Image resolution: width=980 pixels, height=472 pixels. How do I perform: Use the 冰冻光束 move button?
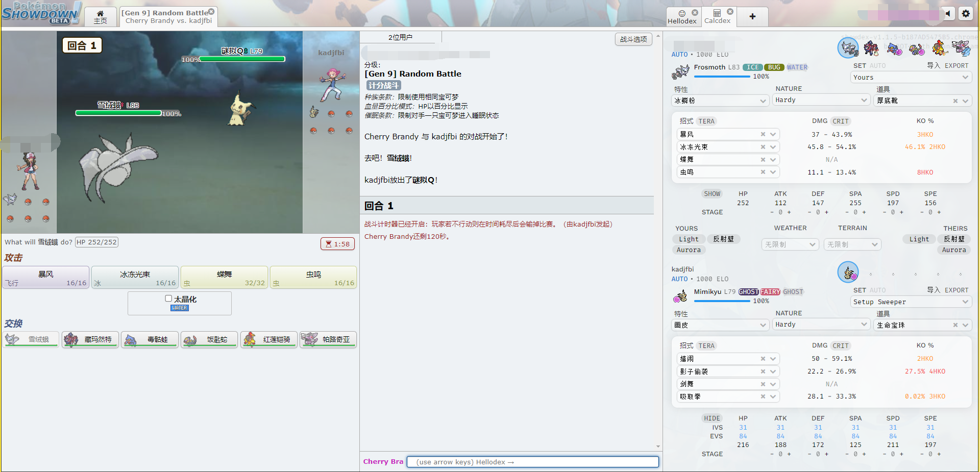tap(135, 277)
